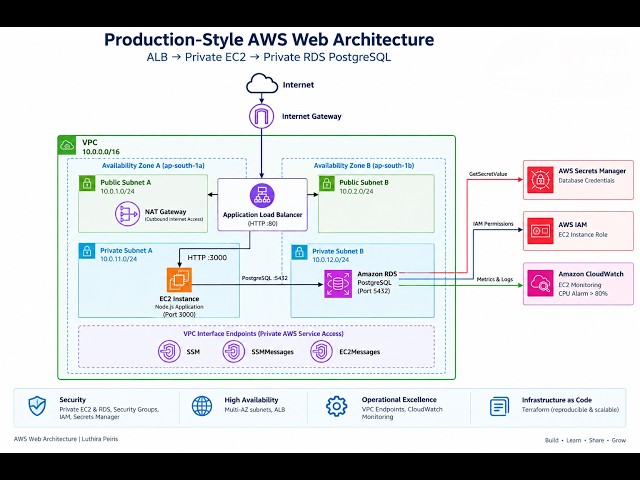
Task: Click the 10.0.2.0/24 subnet address
Action: (356, 191)
